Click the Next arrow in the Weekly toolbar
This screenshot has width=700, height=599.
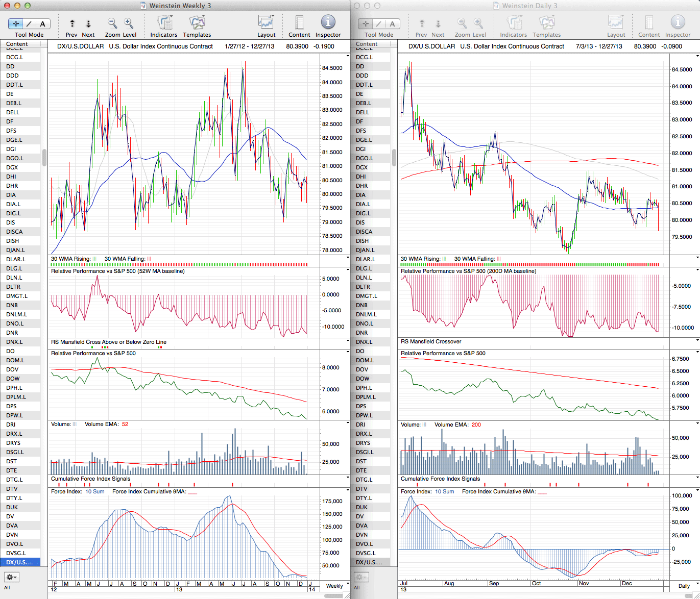click(x=88, y=23)
